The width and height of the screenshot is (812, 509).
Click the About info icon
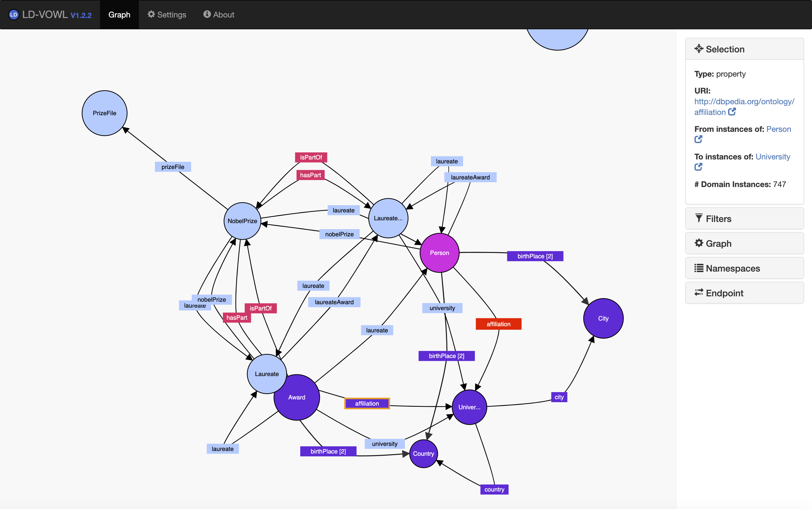(207, 14)
